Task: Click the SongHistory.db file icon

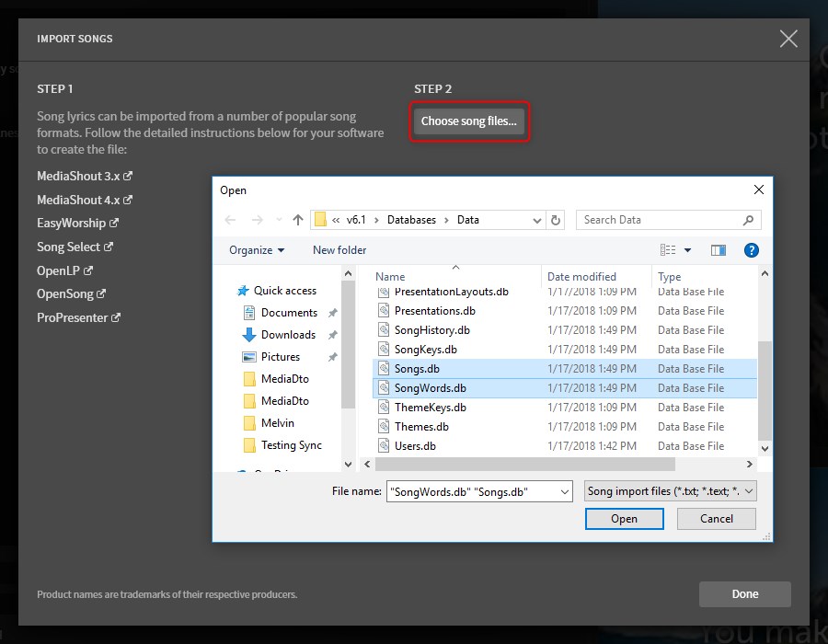Action: point(384,330)
